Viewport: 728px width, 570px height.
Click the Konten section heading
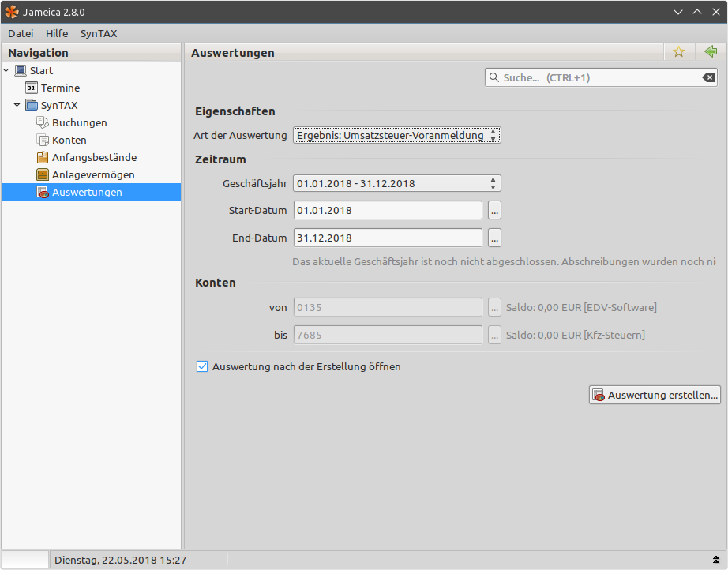[216, 283]
